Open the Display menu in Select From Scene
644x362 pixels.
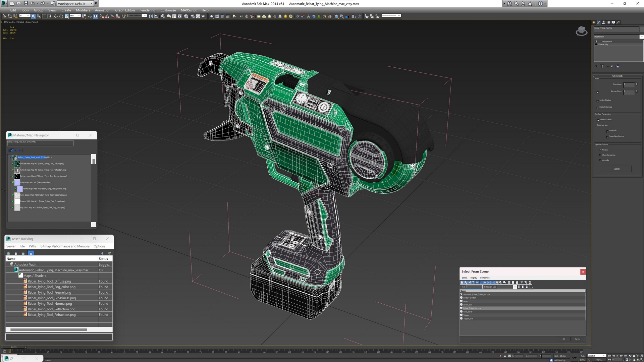coord(474,278)
